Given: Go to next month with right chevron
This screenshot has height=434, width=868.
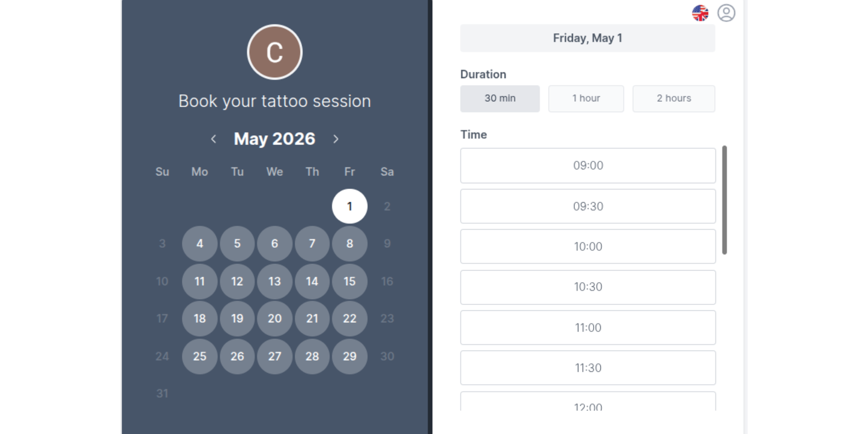Looking at the screenshot, I should (336, 139).
